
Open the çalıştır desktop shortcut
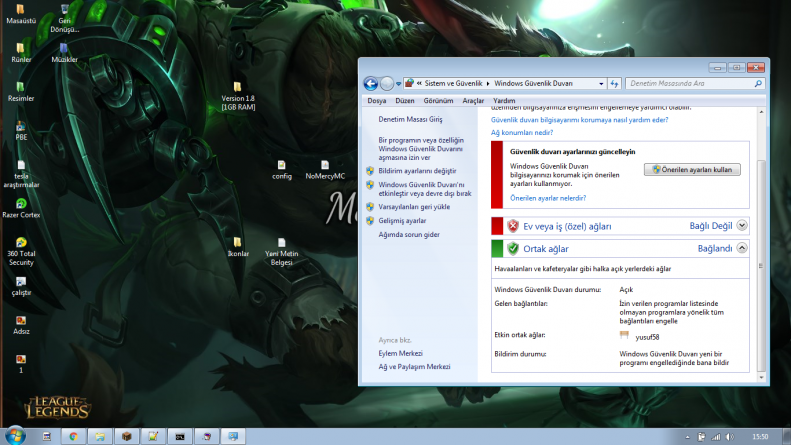click(x=21, y=286)
